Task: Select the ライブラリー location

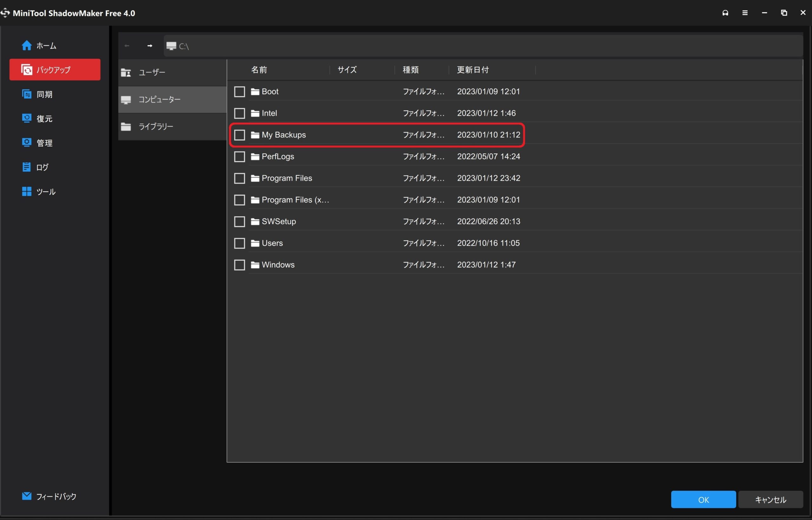Action: (x=172, y=126)
